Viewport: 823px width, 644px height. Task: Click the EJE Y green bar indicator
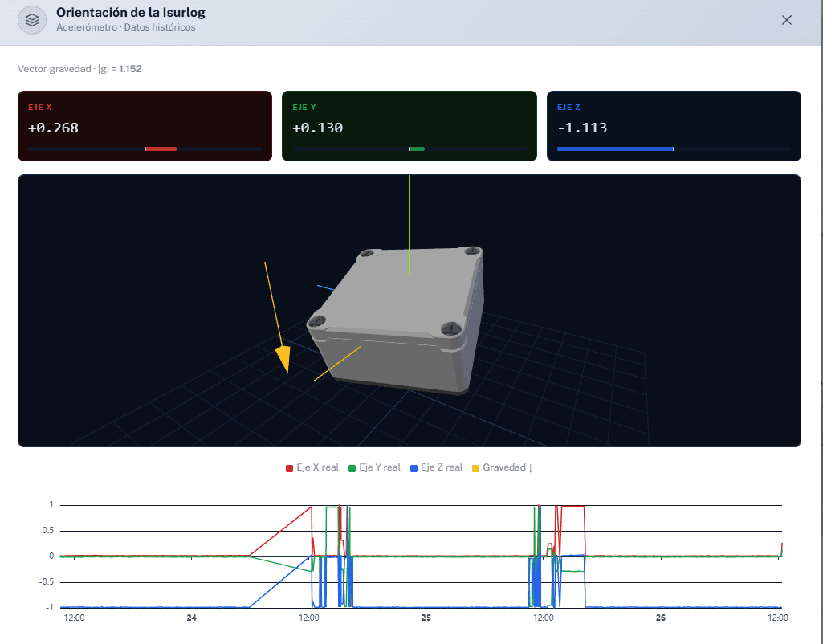[417, 149]
